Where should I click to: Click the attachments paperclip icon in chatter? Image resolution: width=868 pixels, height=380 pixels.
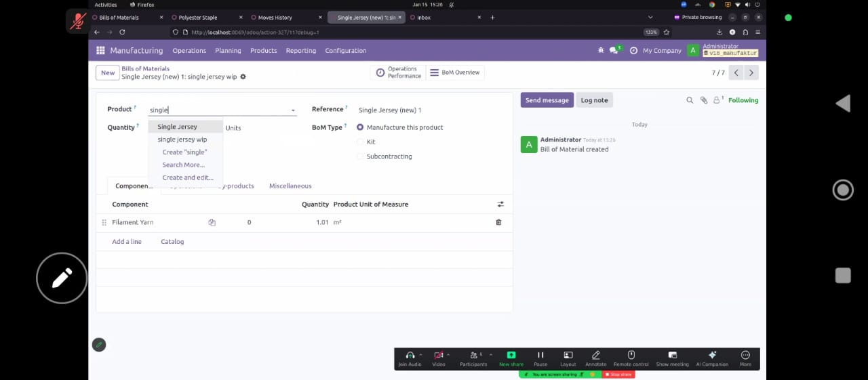tap(704, 100)
